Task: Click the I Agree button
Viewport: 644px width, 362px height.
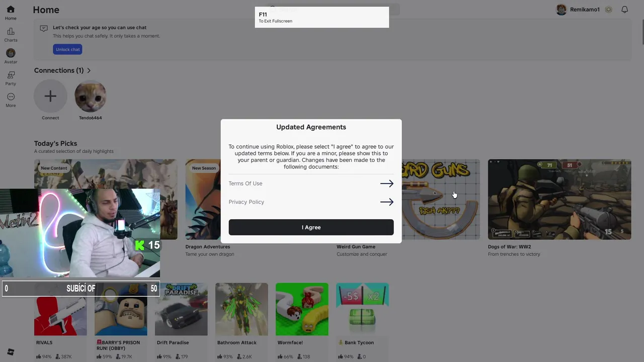Action: [311, 227]
